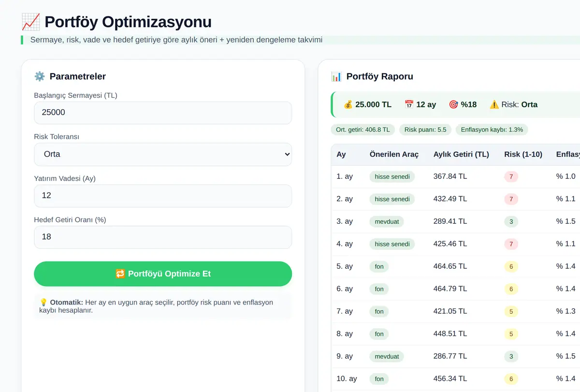580x392 pixels.
Task: Open the Risk Toleransı dropdown showing Orta
Action: click(163, 154)
